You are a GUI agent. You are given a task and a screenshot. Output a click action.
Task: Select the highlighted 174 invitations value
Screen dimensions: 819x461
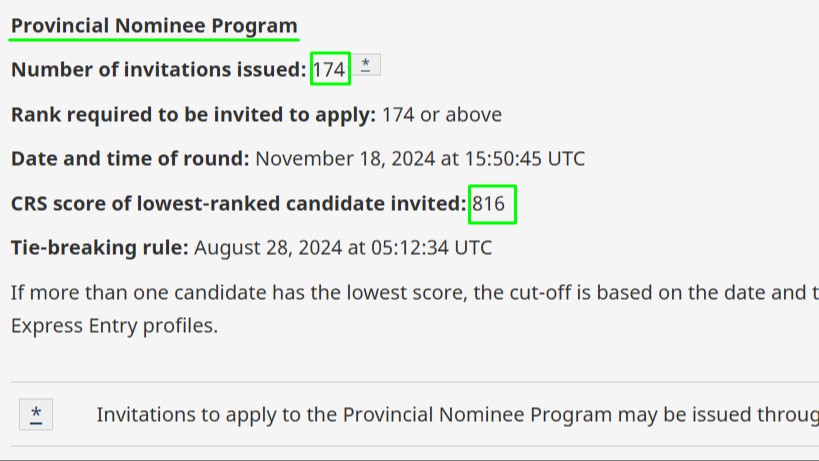[329, 70]
